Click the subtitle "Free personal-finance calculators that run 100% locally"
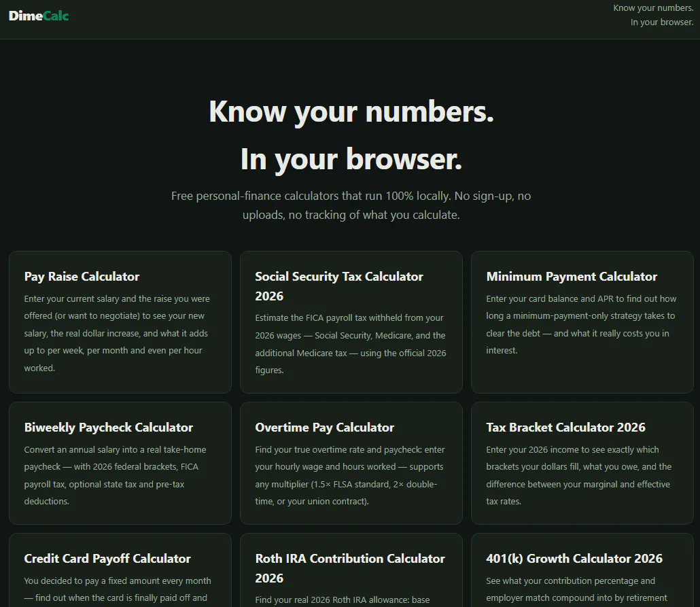 pyautogui.click(x=351, y=205)
